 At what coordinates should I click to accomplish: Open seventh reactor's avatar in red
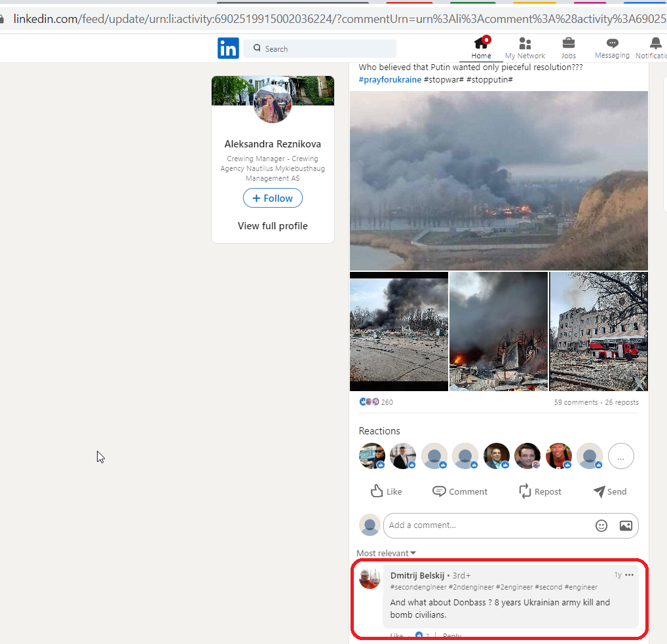point(558,456)
